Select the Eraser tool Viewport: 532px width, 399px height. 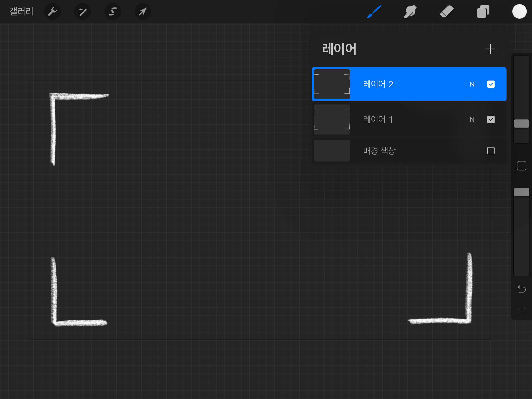[447, 12]
